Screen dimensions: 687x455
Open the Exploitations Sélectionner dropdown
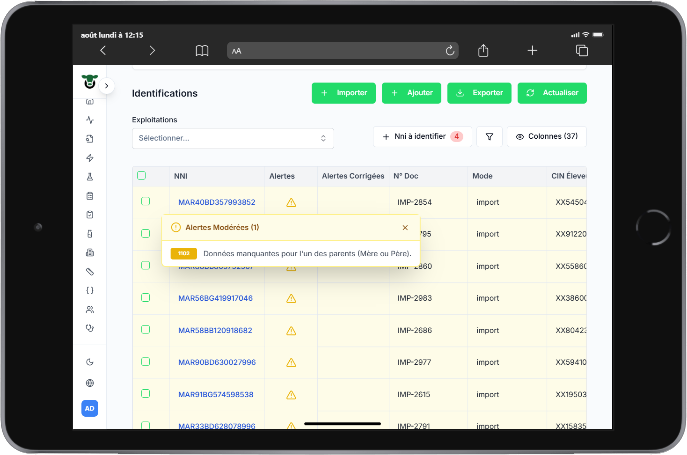233,139
